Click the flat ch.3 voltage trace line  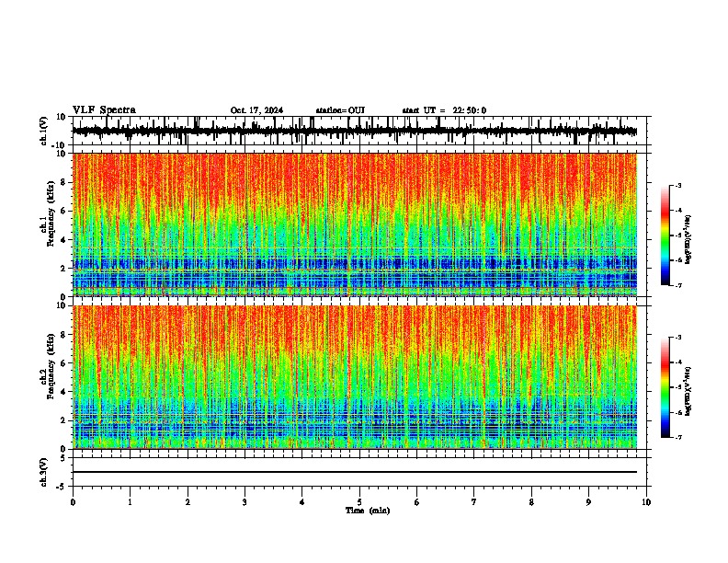coord(355,472)
